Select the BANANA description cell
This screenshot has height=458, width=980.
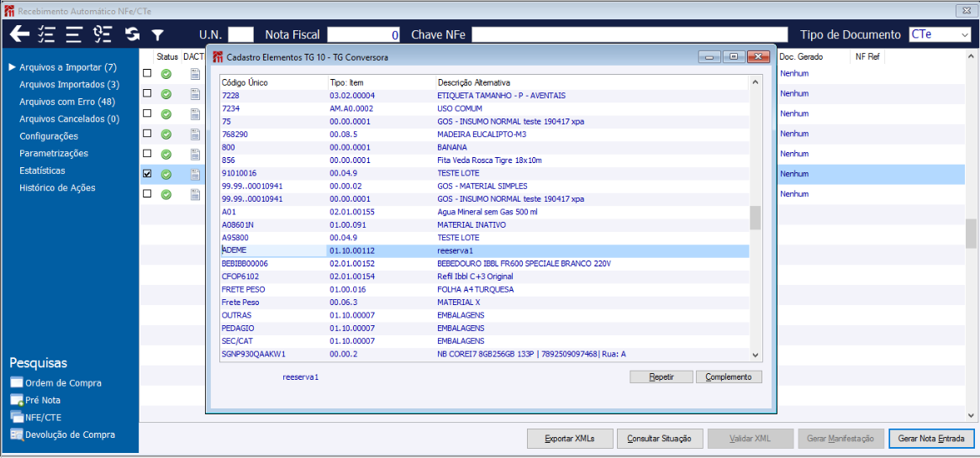(x=452, y=147)
